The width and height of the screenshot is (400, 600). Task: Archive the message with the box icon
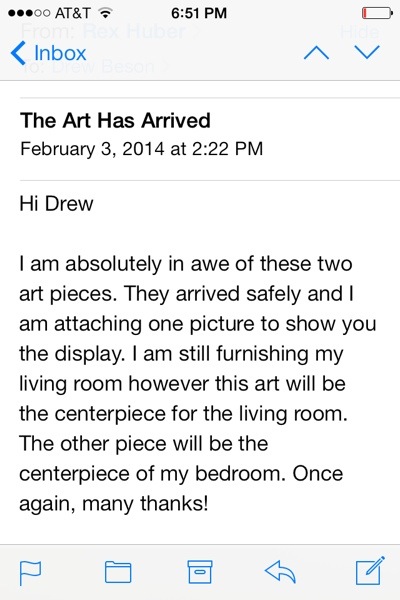click(x=200, y=572)
